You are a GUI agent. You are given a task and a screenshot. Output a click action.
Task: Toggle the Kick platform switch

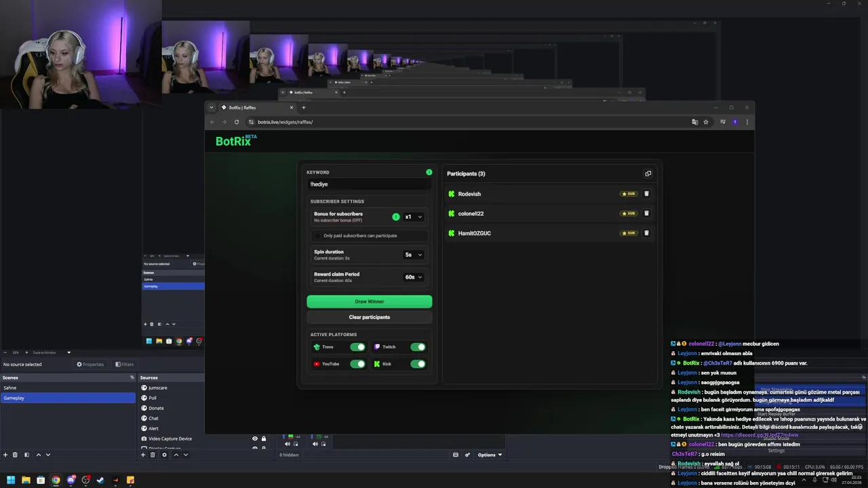(x=418, y=364)
